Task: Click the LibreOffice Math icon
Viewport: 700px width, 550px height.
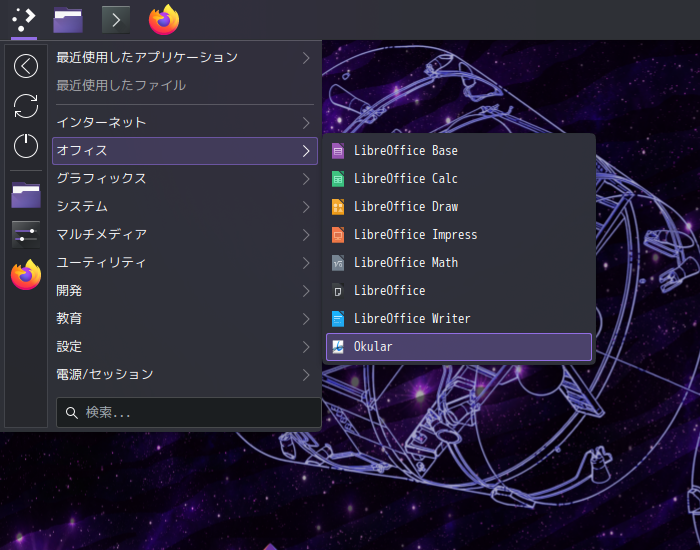Action: (x=338, y=263)
